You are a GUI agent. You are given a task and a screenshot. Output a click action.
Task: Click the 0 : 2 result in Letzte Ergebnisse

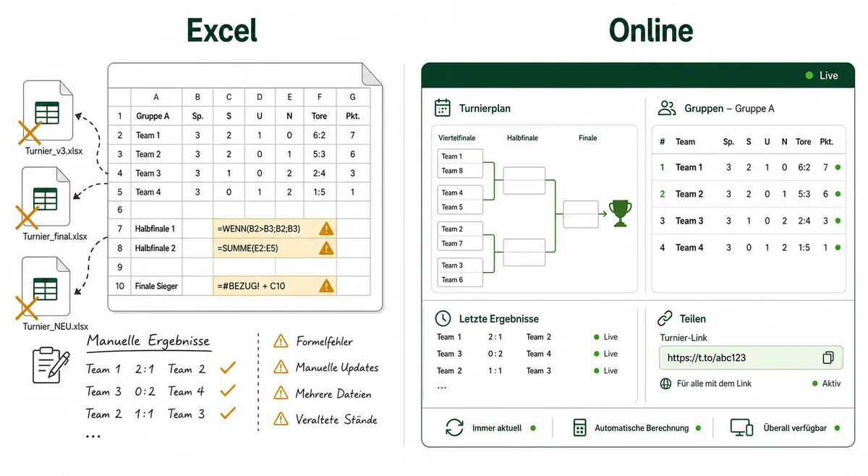[495, 354]
